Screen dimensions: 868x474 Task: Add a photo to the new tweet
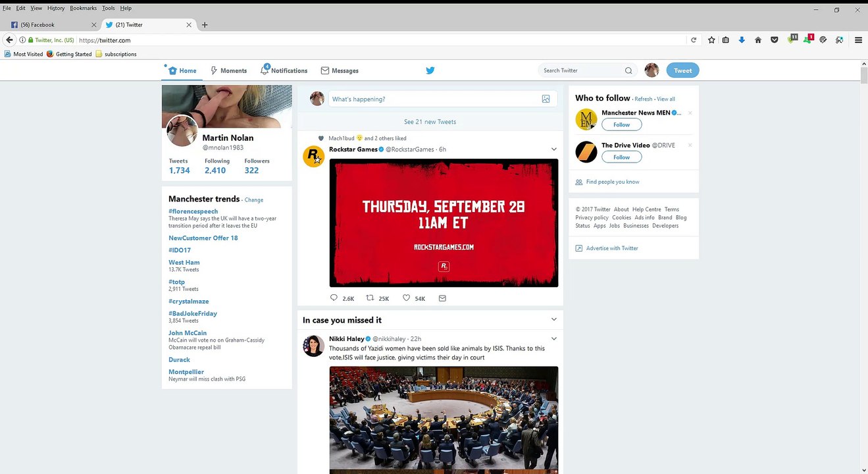(546, 99)
